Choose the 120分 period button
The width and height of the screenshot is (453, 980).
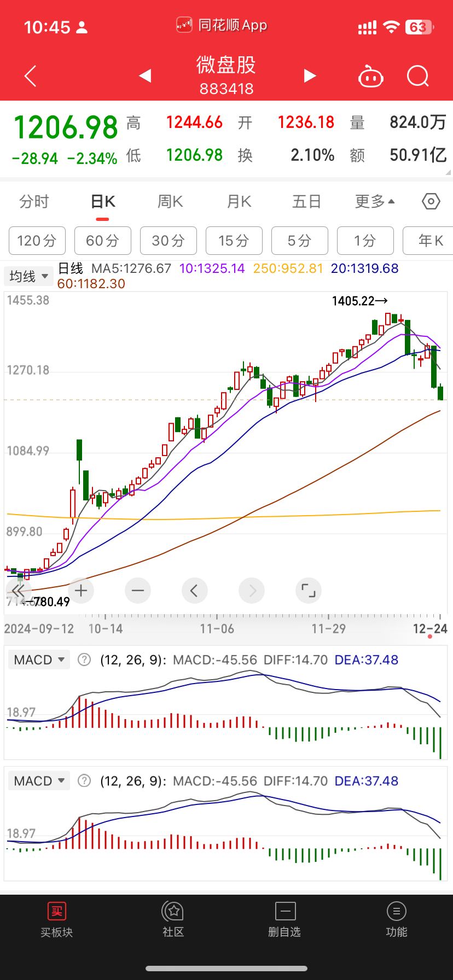point(37,241)
